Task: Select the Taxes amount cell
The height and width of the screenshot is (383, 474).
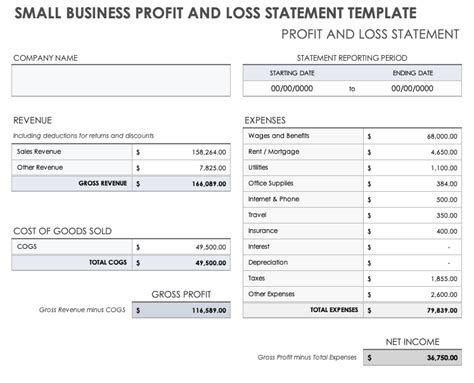Action: pyautogui.click(x=413, y=279)
